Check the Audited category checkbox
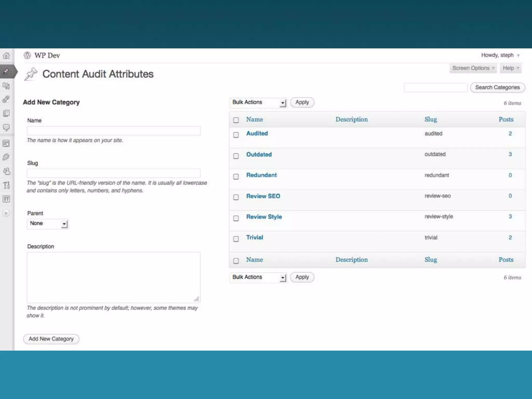The image size is (532, 399). [236, 135]
